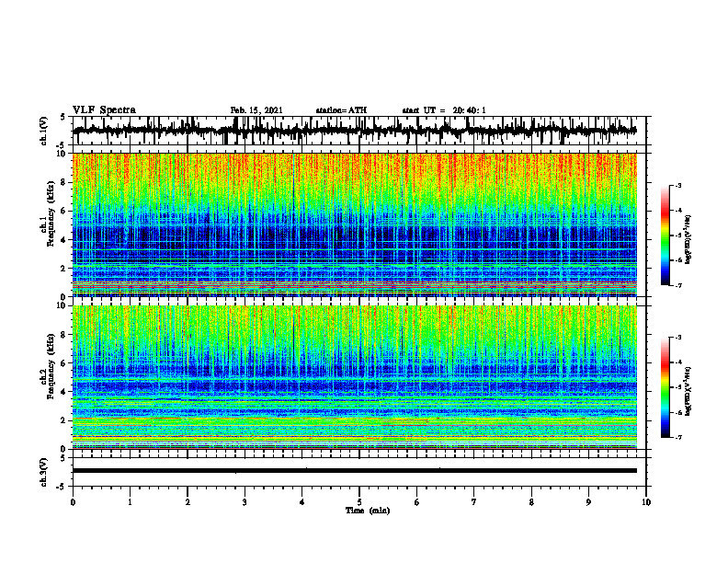Click time axis tick label "0"
Image resolution: width=728 pixels, height=563 pixels.
click(73, 502)
